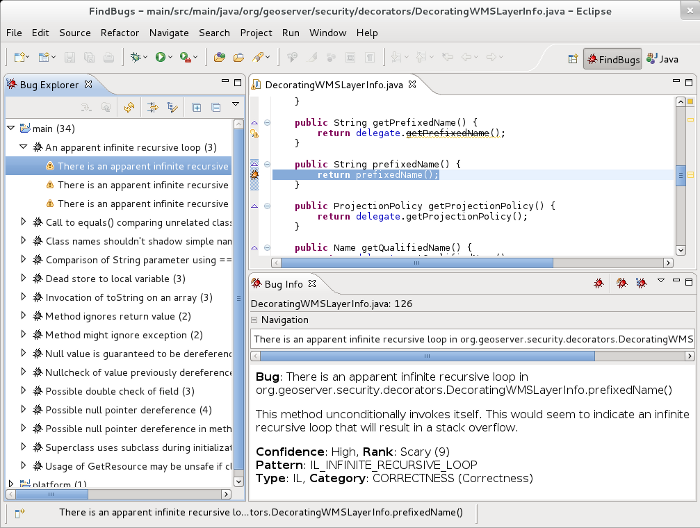Collapse the main (34) project node
The image size is (700, 528).
[11, 128]
